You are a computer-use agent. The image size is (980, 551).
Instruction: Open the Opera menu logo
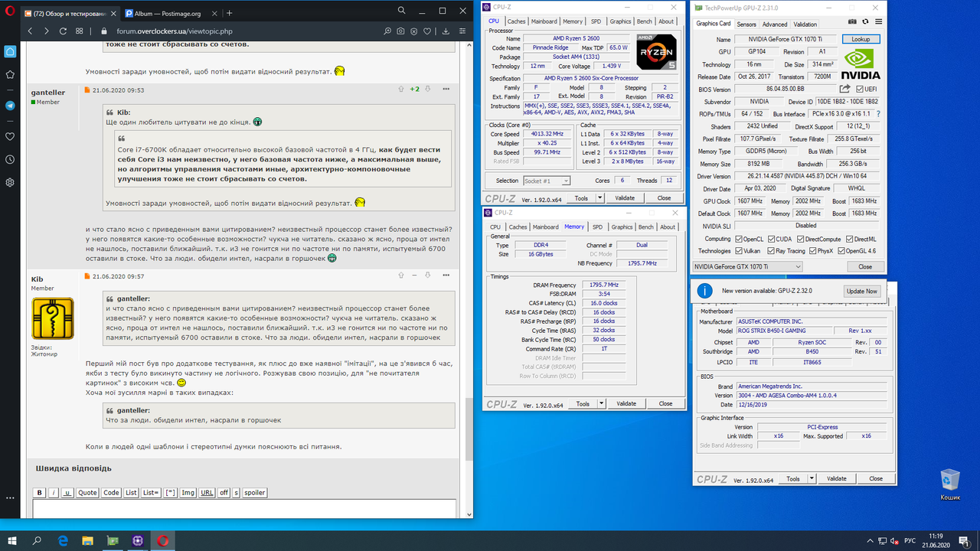(x=11, y=13)
